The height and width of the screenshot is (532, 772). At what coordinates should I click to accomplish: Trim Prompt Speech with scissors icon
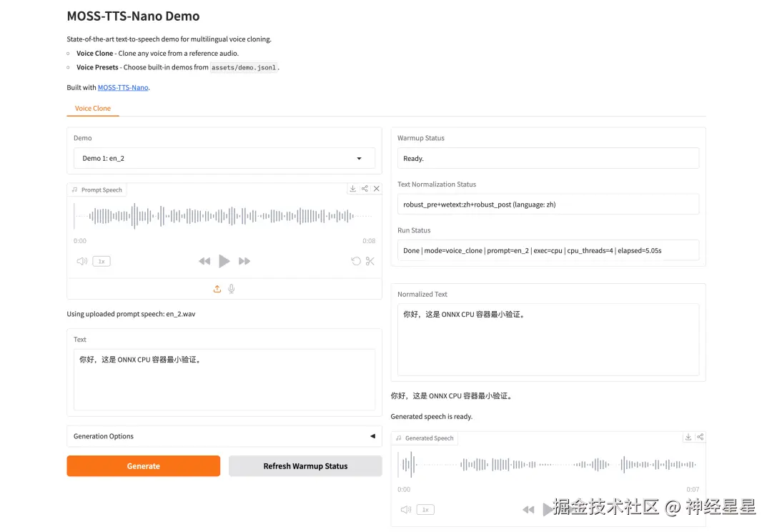coord(370,261)
